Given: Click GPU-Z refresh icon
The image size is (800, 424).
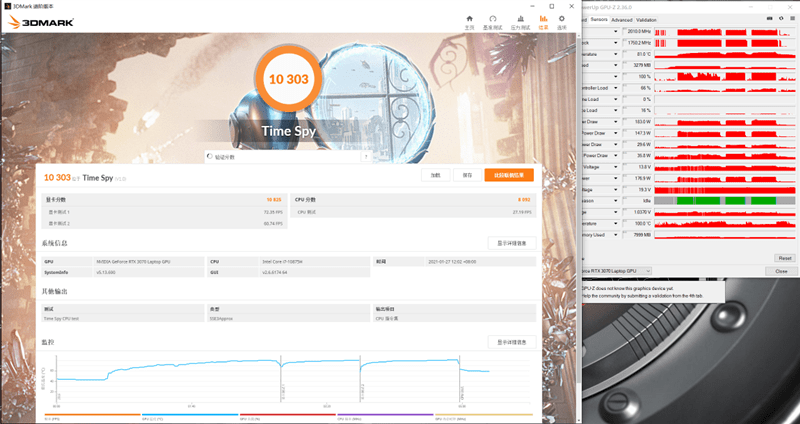Looking at the screenshot, I should 781,19.
